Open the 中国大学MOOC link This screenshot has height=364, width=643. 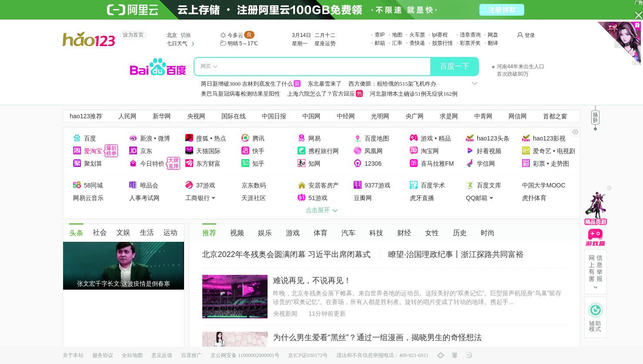pos(544,185)
